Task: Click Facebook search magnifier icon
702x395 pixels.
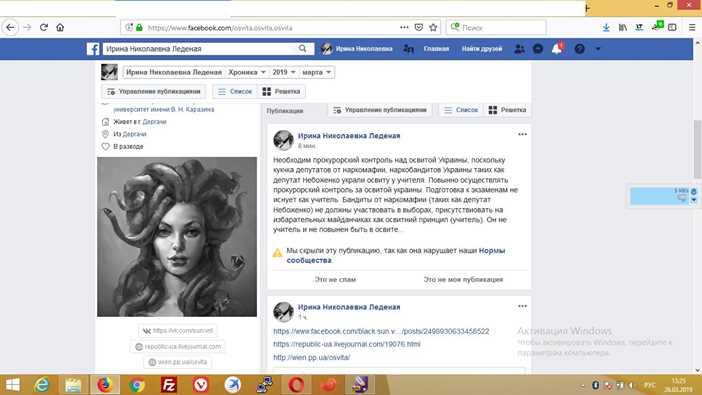Action: click(303, 48)
